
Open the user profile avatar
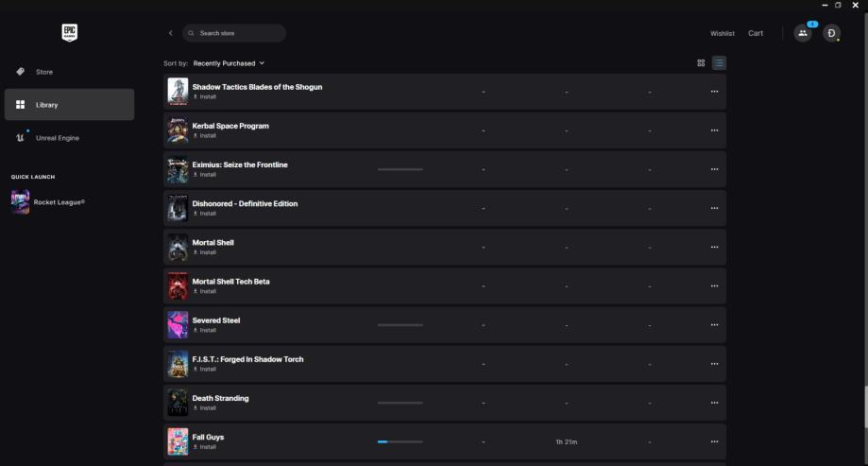(831, 33)
